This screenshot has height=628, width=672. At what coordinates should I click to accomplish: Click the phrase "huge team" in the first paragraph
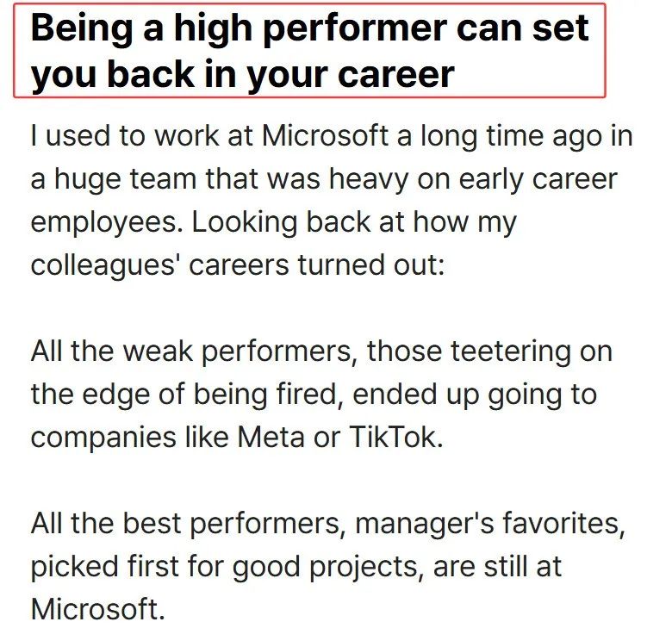pyautogui.click(x=125, y=178)
